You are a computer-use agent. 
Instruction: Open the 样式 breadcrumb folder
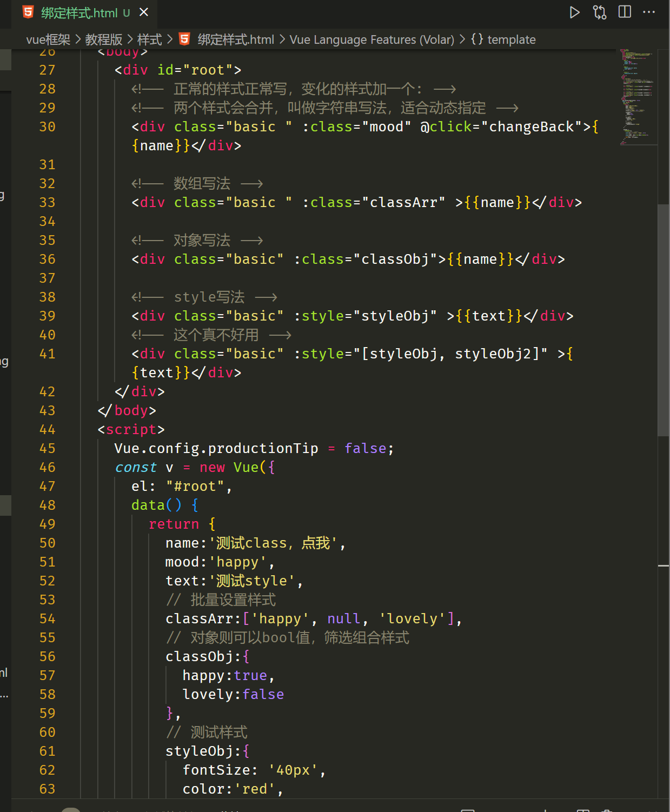coord(149,39)
